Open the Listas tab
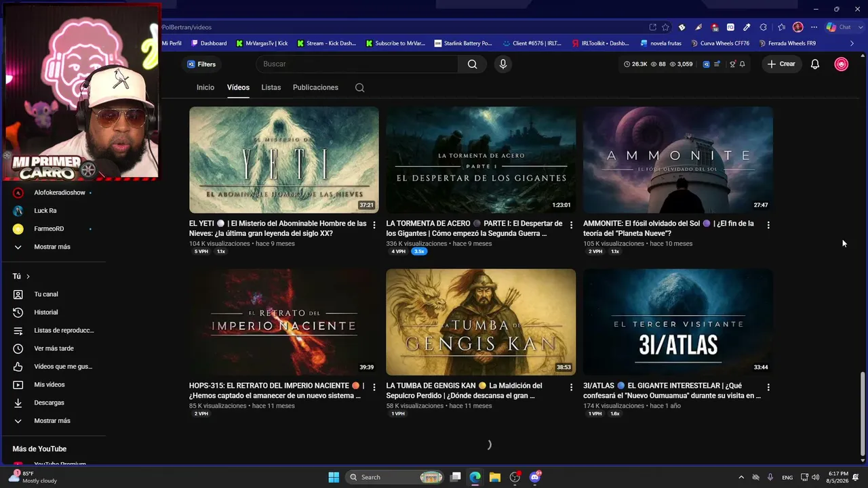 coord(271,87)
